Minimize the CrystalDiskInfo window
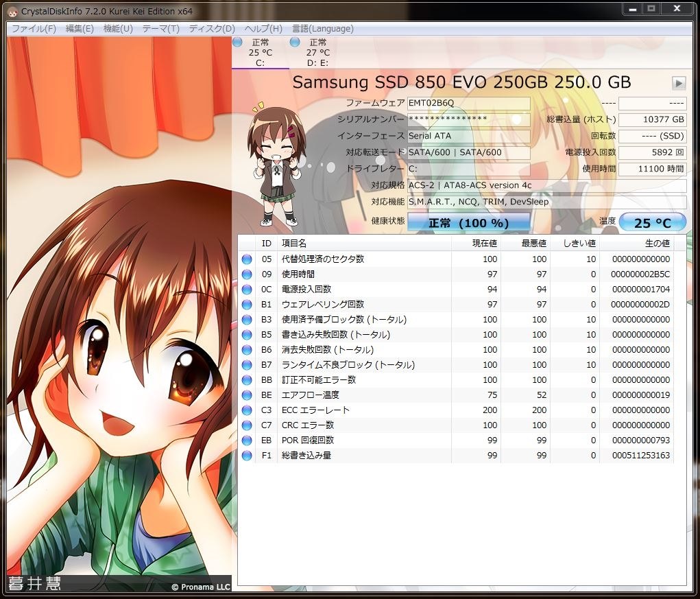Image resolution: width=700 pixels, height=599 pixels. [633, 8]
